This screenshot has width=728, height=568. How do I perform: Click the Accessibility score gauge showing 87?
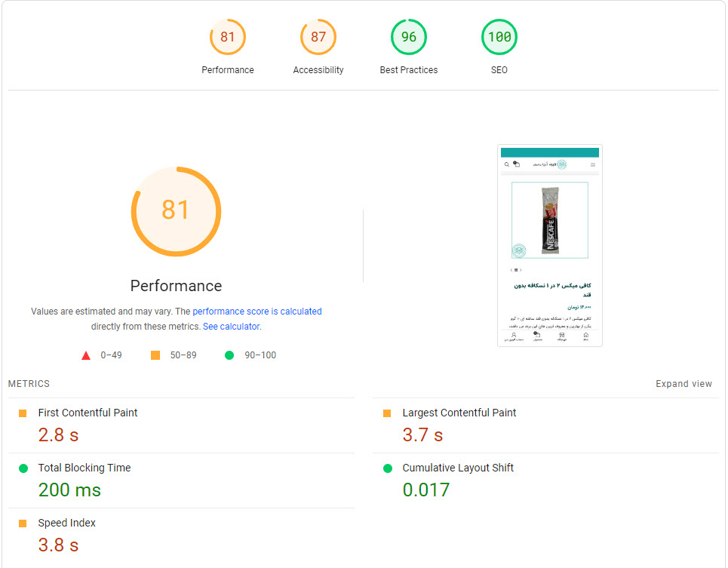coord(318,37)
